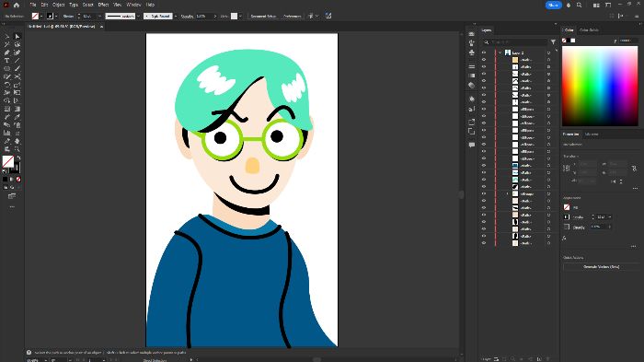
Task: Select the Type tool
Action: (7, 61)
